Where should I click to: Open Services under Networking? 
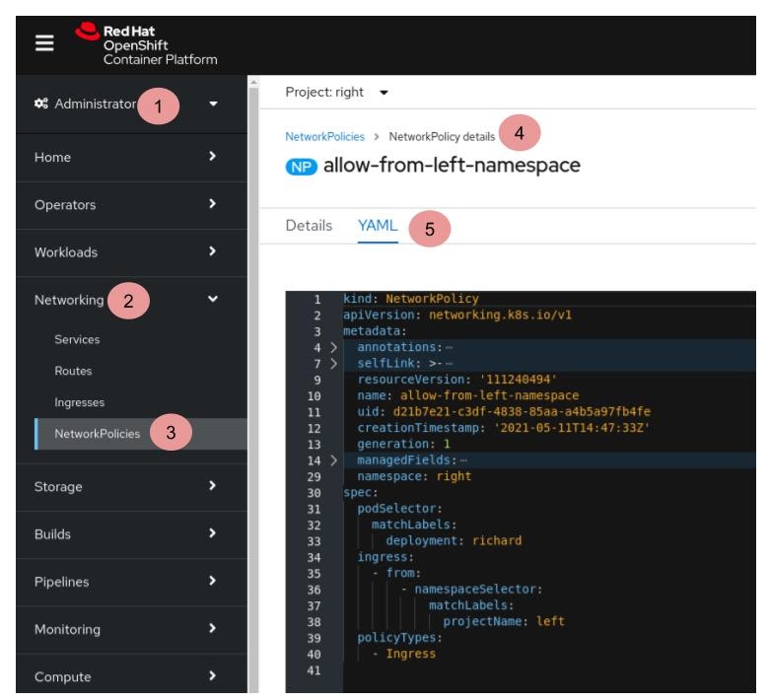(x=77, y=339)
